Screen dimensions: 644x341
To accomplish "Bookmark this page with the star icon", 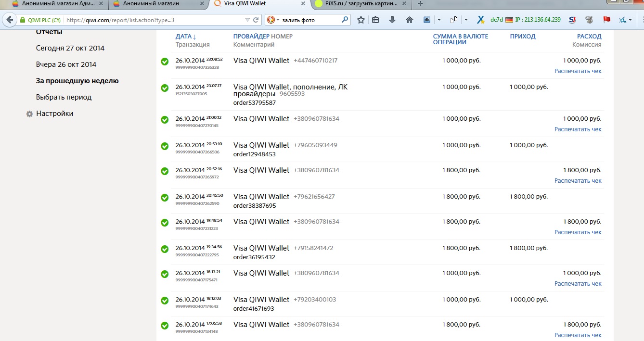I will [361, 20].
